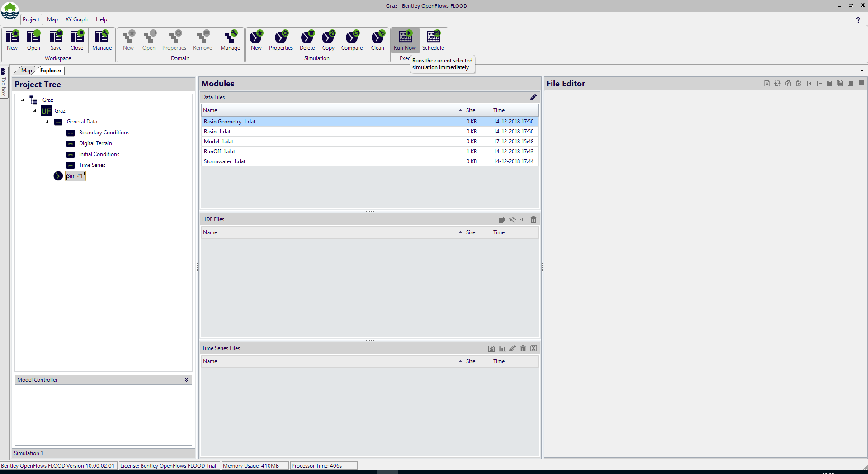The image size is (868, 474).
Task: Delete HDF file with trash icon
Action: [533, 219]
